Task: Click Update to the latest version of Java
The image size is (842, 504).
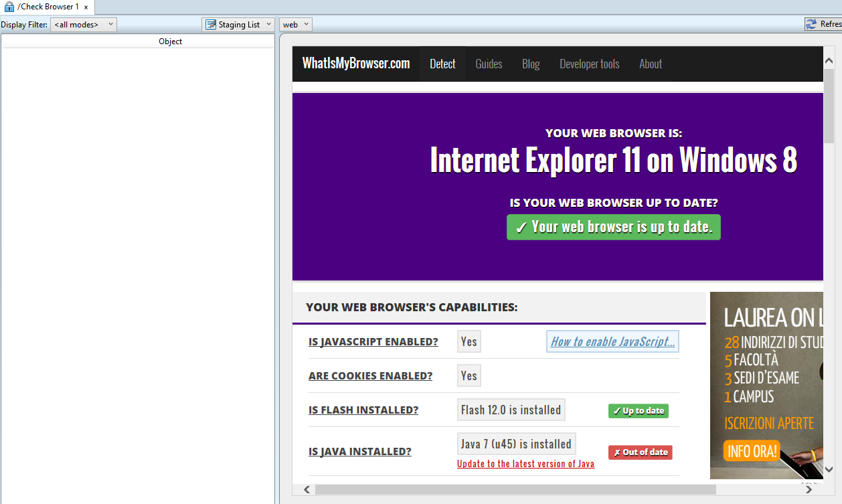Action: 525,464
